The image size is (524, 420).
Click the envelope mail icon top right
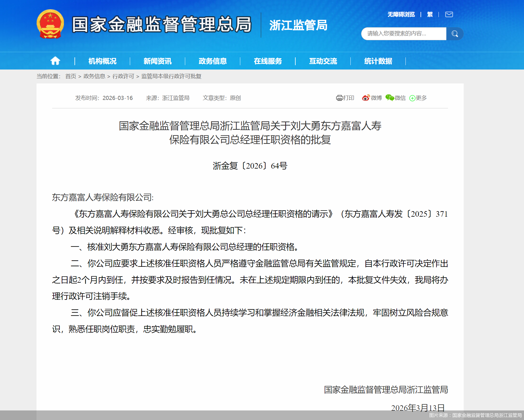pyautogui.click(x=449, y=14)
